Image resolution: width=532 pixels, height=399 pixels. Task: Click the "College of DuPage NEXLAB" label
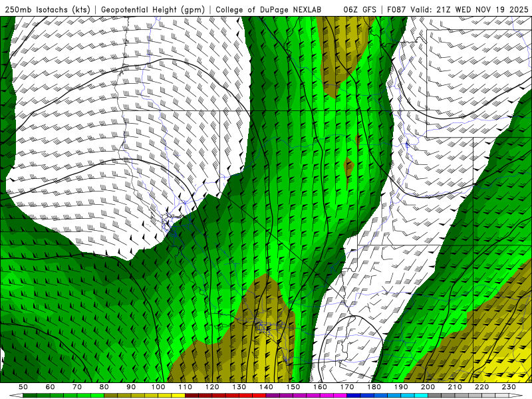click(269, 10)
